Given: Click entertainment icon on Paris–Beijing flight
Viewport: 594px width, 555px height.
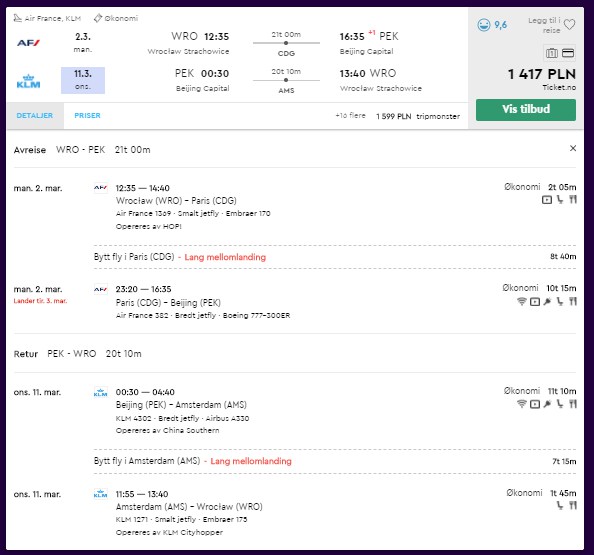Looking at the screenshot, I should click(535, 302).
